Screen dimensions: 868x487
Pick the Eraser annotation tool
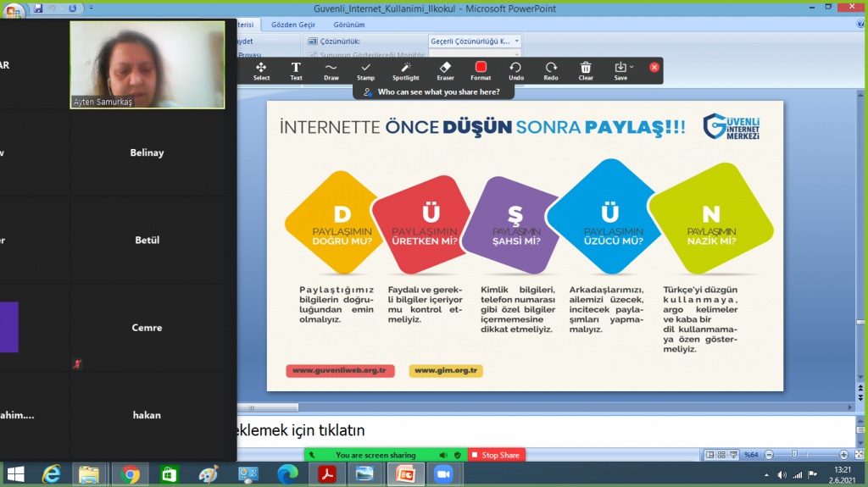pos(445,69)
